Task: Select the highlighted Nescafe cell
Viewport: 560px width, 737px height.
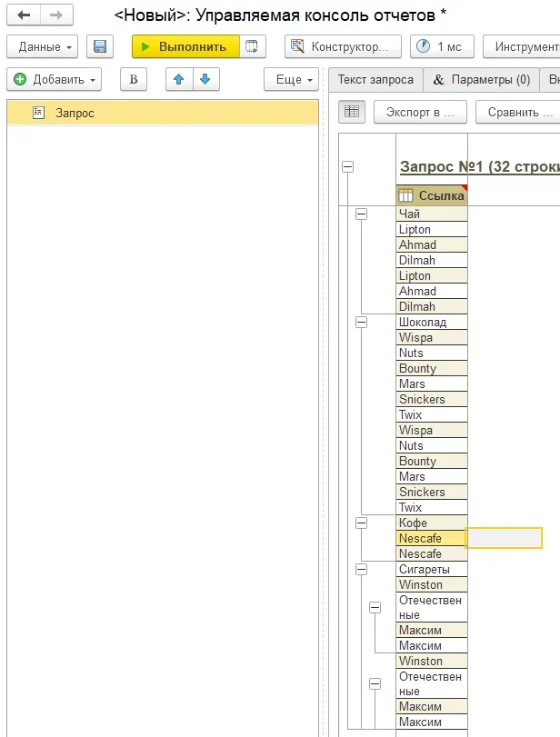Action: click(432, 538)
